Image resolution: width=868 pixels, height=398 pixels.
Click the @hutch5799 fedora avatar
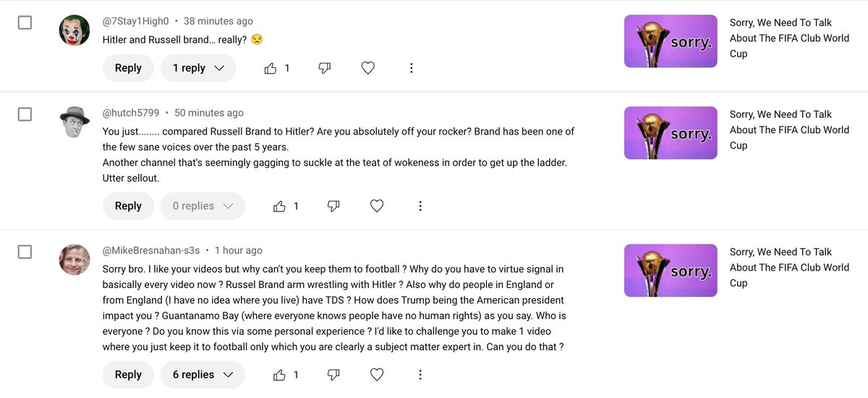pos(75,122)
